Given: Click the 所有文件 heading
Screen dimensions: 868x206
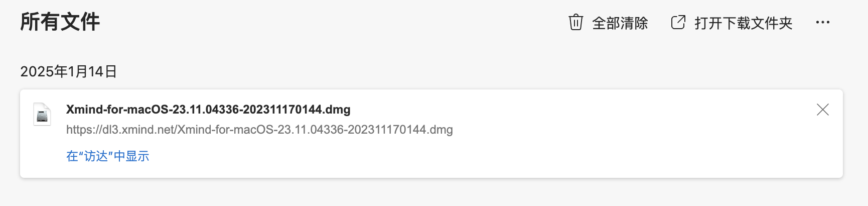Looking at the screenshot, I should pos(60,22).
